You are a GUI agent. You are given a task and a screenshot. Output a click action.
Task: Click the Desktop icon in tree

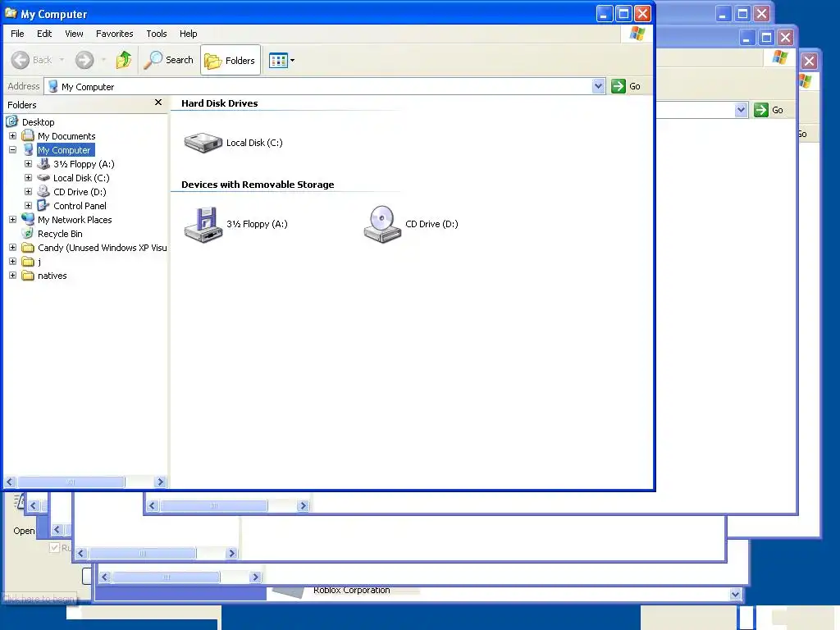tap(12, 121)
